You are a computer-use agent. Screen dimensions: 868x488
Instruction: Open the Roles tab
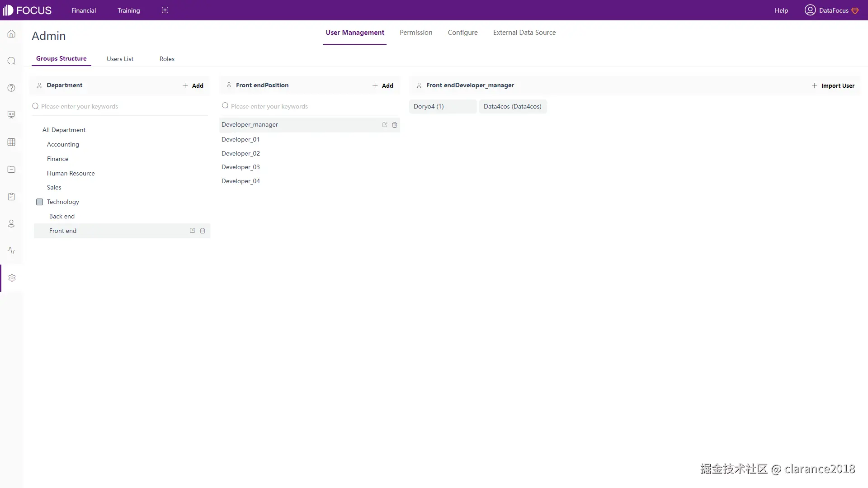pyautogui.click(x=167, y=59)
